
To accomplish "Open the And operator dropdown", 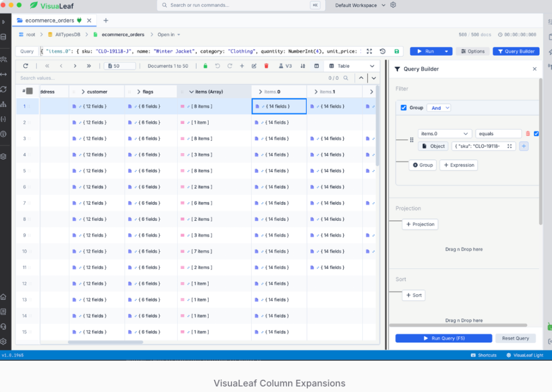I will click(440, 108).
